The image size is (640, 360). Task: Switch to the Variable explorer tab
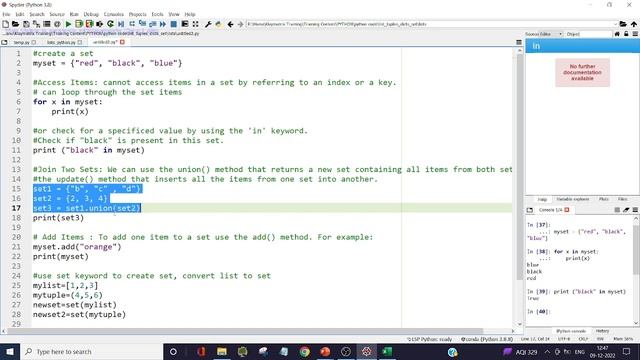(x=573, y=199)
